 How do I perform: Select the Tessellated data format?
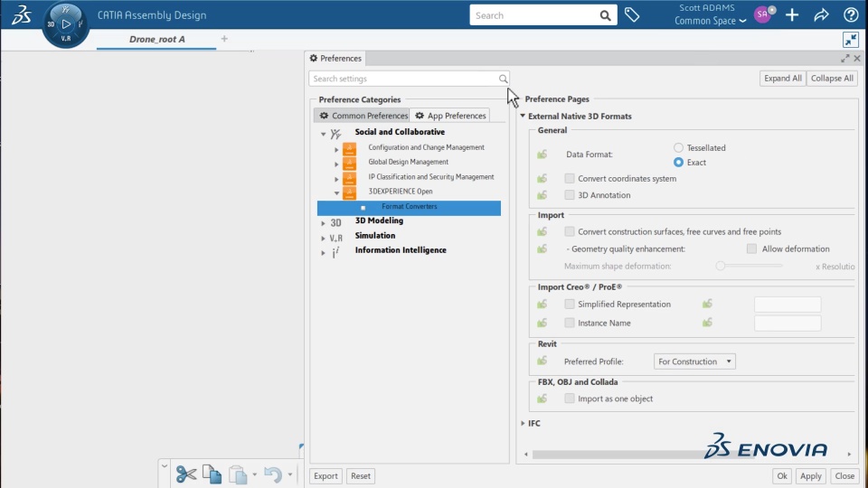pos(678,147)
